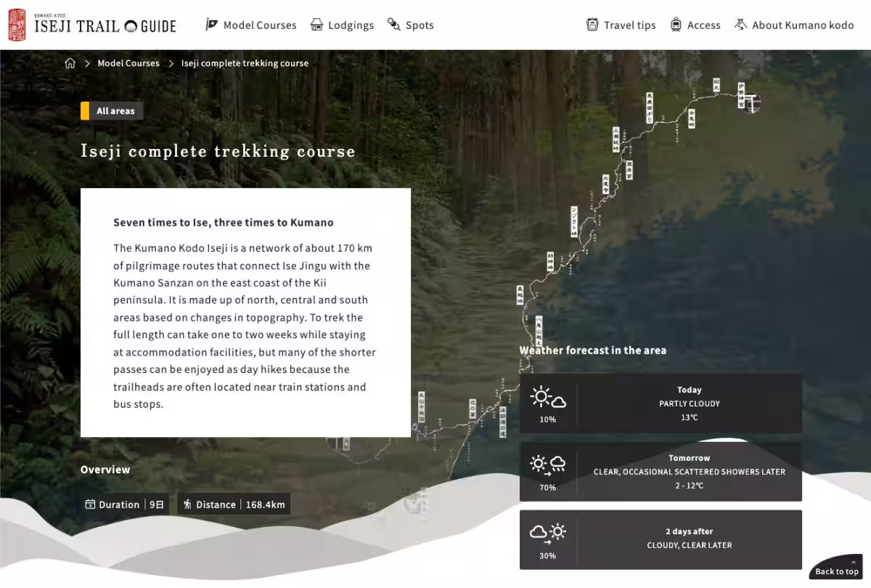This screenshot has height=588, width=871.
Task: Select Model Courses in the breadcrumb
Action: (128, 63)
